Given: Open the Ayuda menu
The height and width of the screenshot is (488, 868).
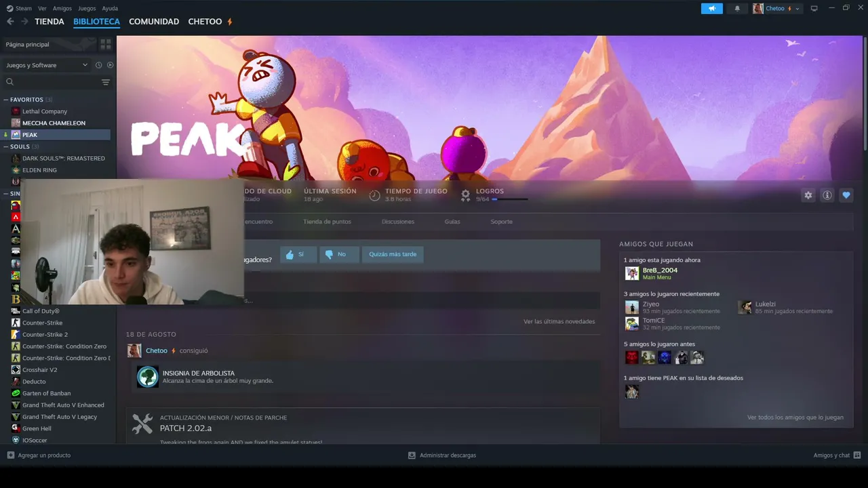Looking at the screenshot, I should click(110, 9).
